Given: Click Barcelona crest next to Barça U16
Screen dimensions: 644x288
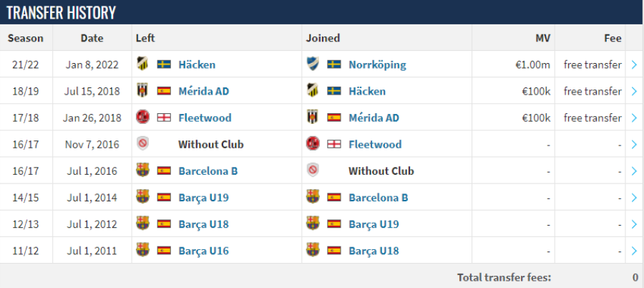Looking at the screenshot, I should (142, 250).
